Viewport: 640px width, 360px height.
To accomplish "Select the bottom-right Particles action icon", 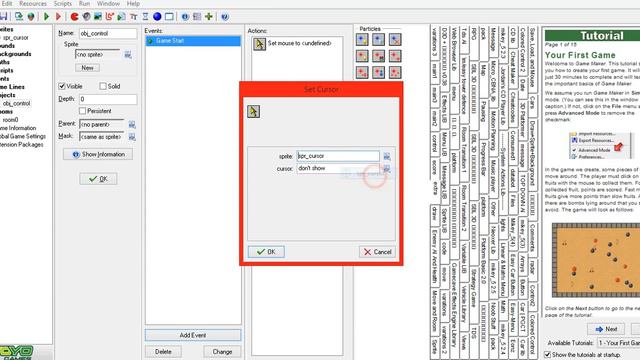I will point(395,72).
